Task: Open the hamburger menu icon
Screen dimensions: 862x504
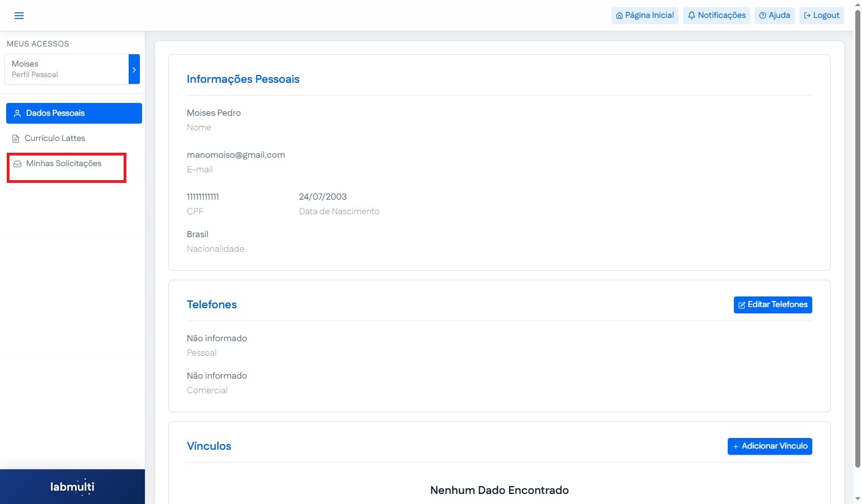Action: pyautogui.click(x=19, y=16)
